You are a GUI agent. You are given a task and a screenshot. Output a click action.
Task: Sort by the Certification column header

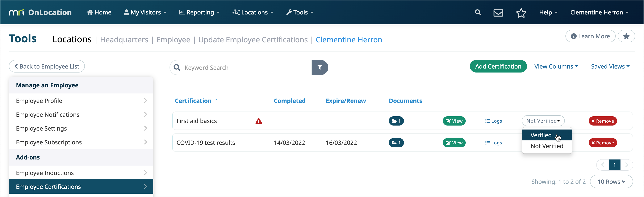pyautogui.click(x=193, y=101)
